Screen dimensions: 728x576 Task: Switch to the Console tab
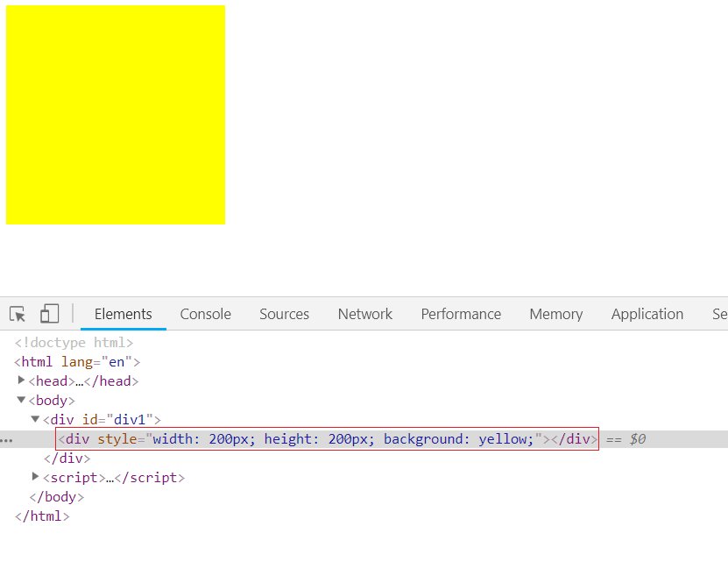pyautogui.click(x=205, y=314)
